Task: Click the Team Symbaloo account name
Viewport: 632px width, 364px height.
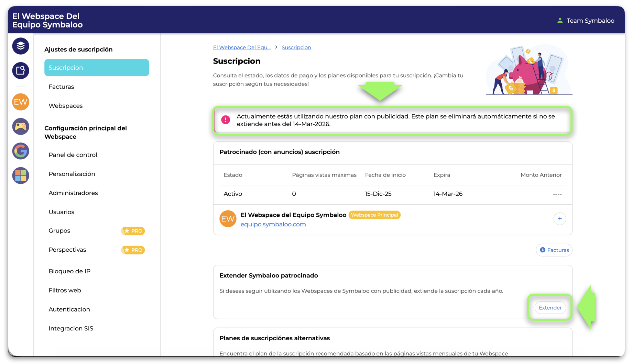Action: pyautogui.click(x=590, y=21)
